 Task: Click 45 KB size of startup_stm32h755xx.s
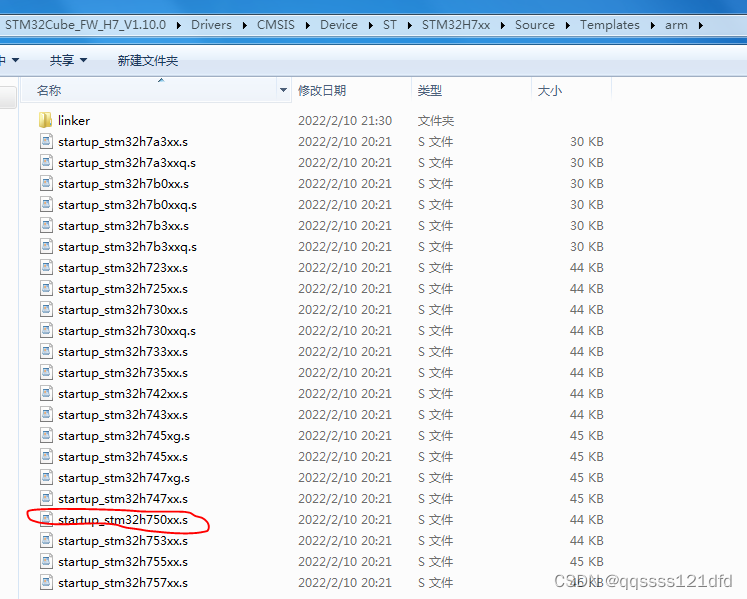586,561
